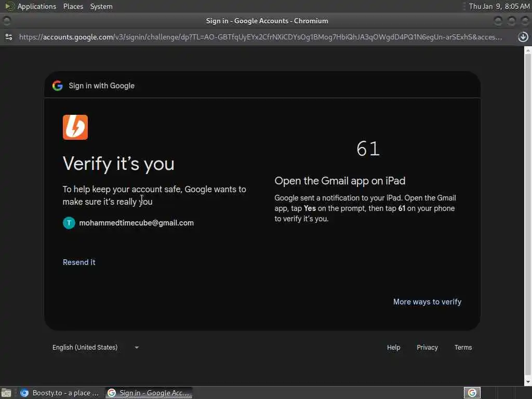Click the teal account avatar with letter T
The image size is (532, 399).
[x=69, y=223]
